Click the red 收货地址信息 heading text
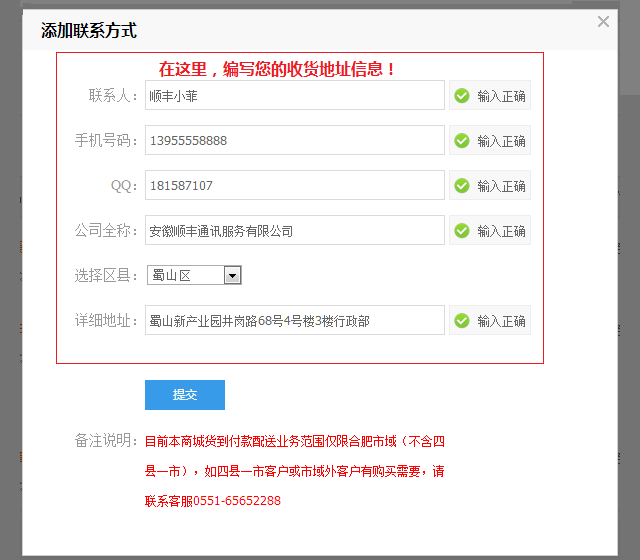The height and width of the screenshot is (560, 640). point(278,69)
